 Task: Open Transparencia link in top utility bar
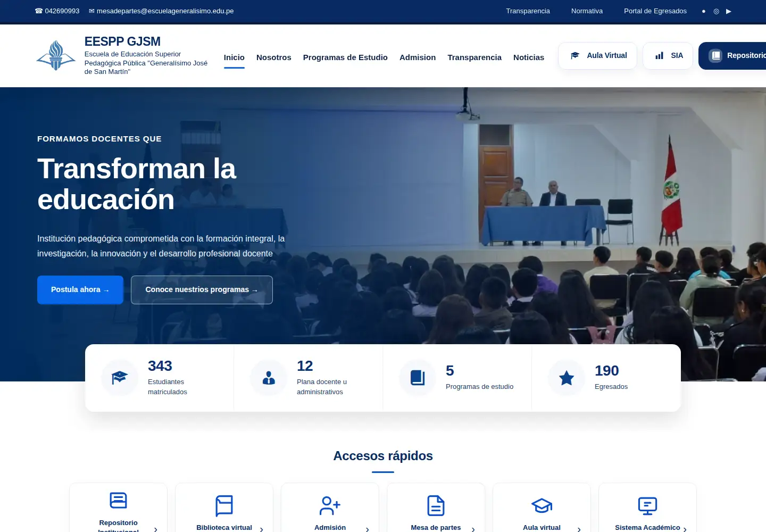click(528, 11)
